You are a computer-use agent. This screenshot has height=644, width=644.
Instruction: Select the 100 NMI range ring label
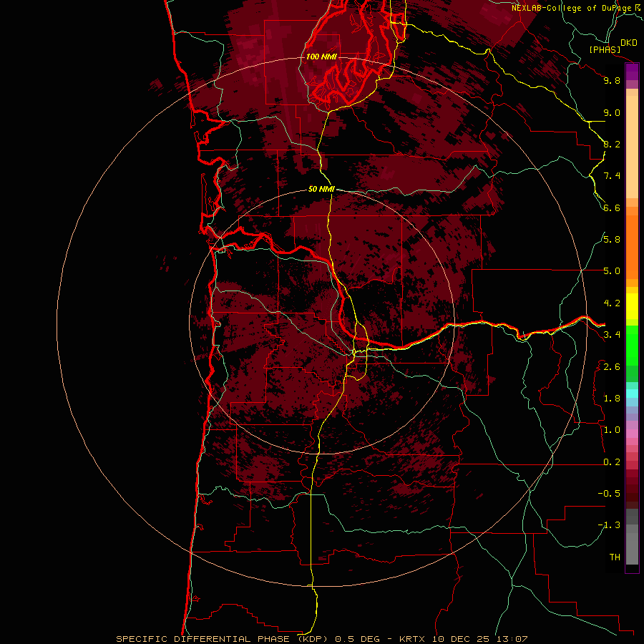pyautogui.click(x=321, y=57)
